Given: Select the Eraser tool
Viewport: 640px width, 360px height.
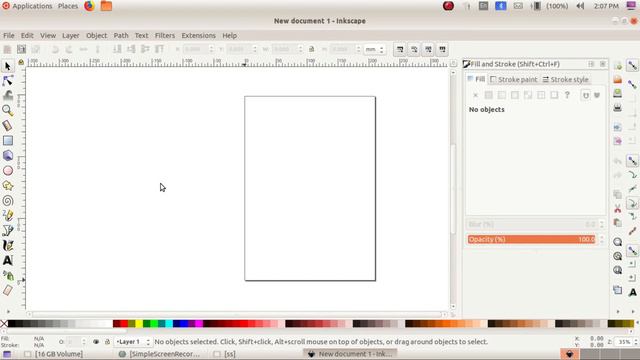Looking at the screenshot, I should [x=7, y=290].
